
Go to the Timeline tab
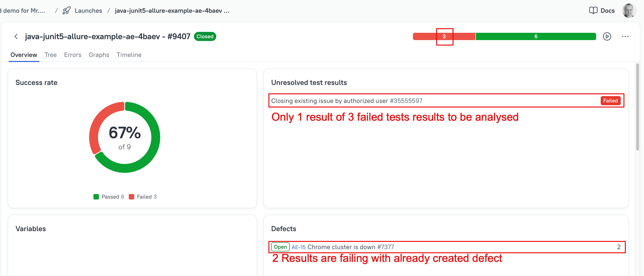pyautogui.click(x=129, y=55)
